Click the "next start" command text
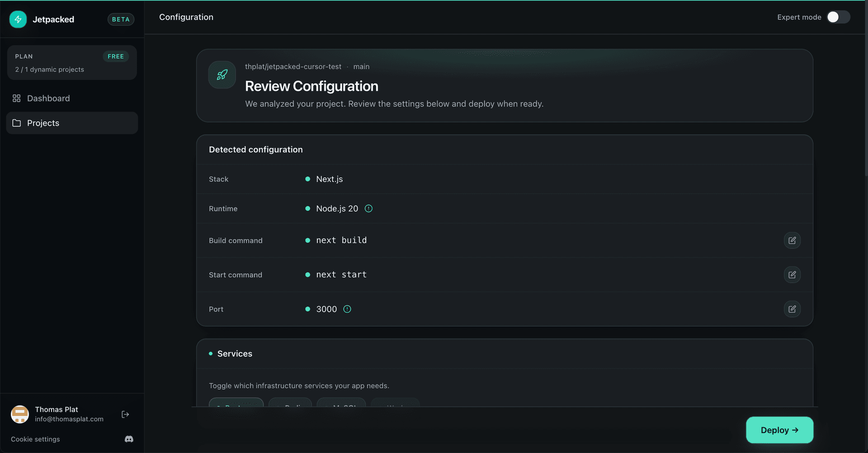The width and height of the screenshot is (868, 453). pyautogui.click(x=341, y=275)
